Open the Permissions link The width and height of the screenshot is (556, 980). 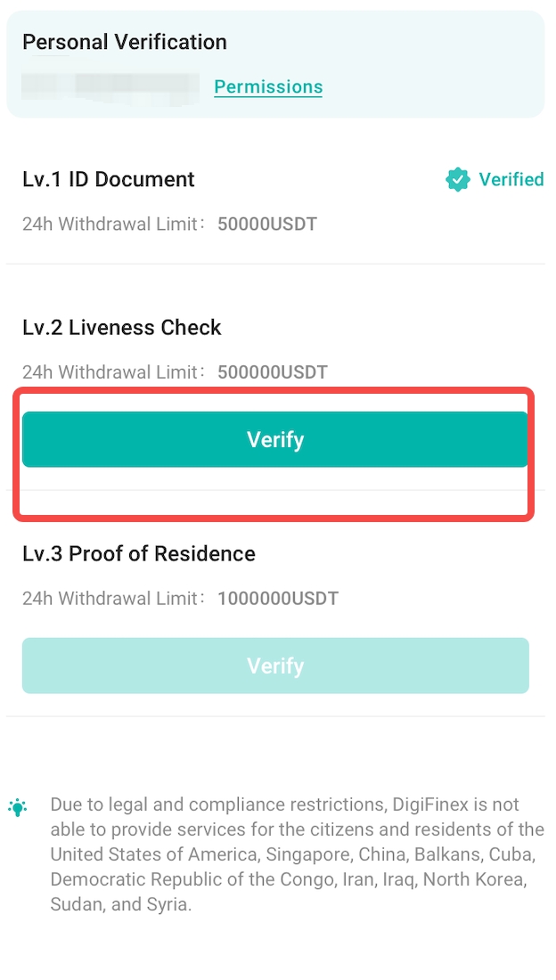click(x=268, y=86)
